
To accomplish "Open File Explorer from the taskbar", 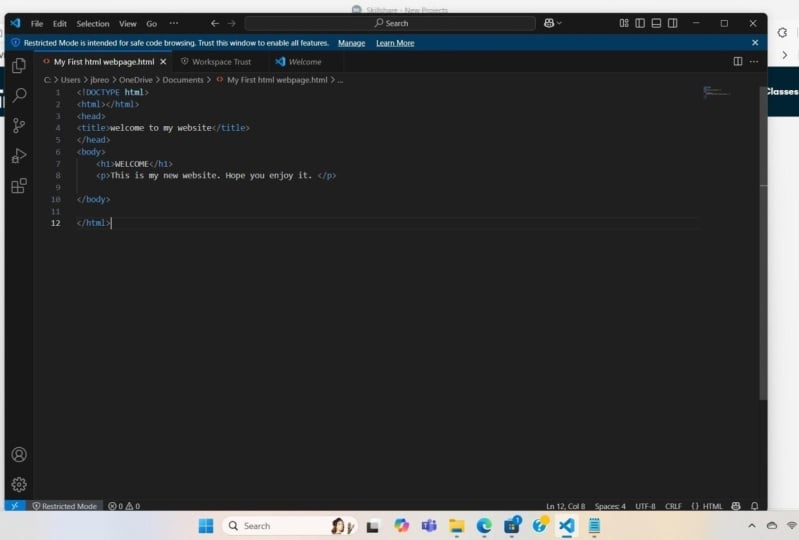I will [x=457, y=526].
